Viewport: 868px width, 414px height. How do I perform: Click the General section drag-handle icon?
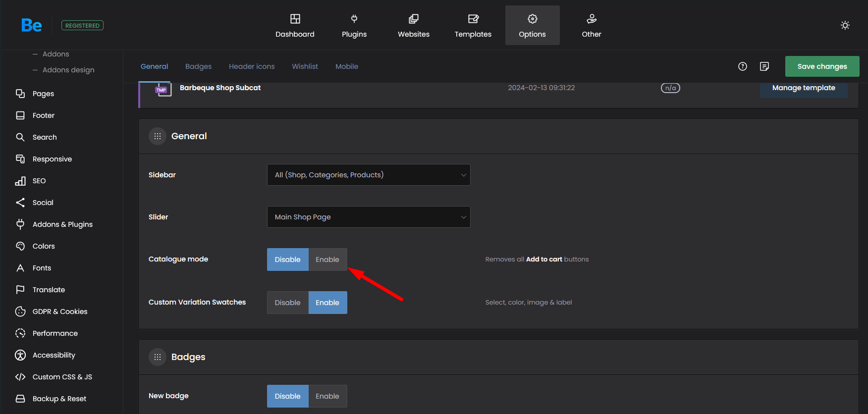click(x=158, y=136)
